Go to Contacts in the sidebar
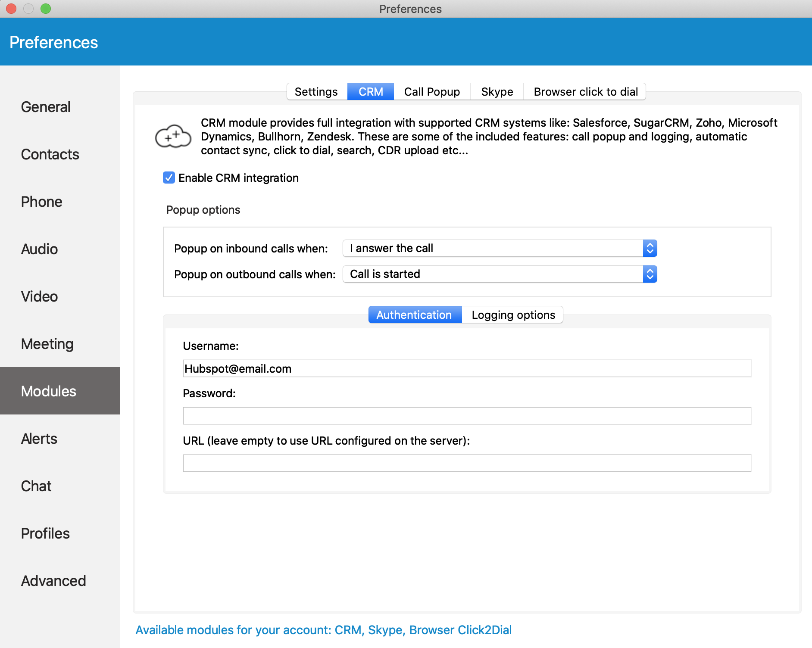The image size is (812, 648). pyautogui.click(x=50, y=154)
